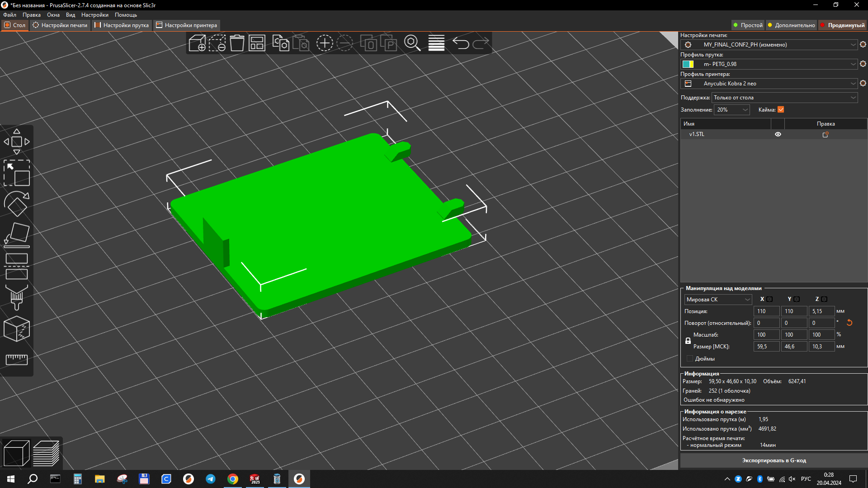Open the Файл menu

(9, 15)
